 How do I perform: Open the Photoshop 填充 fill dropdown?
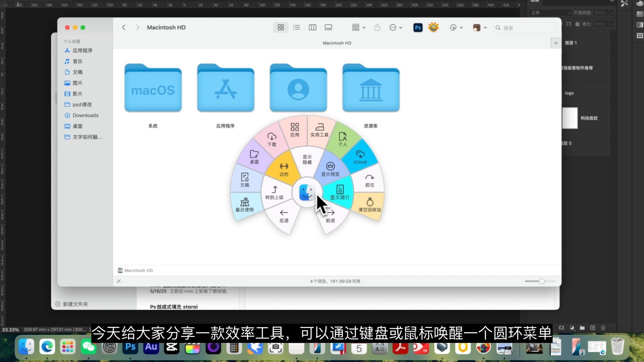[x=611, y=24]
